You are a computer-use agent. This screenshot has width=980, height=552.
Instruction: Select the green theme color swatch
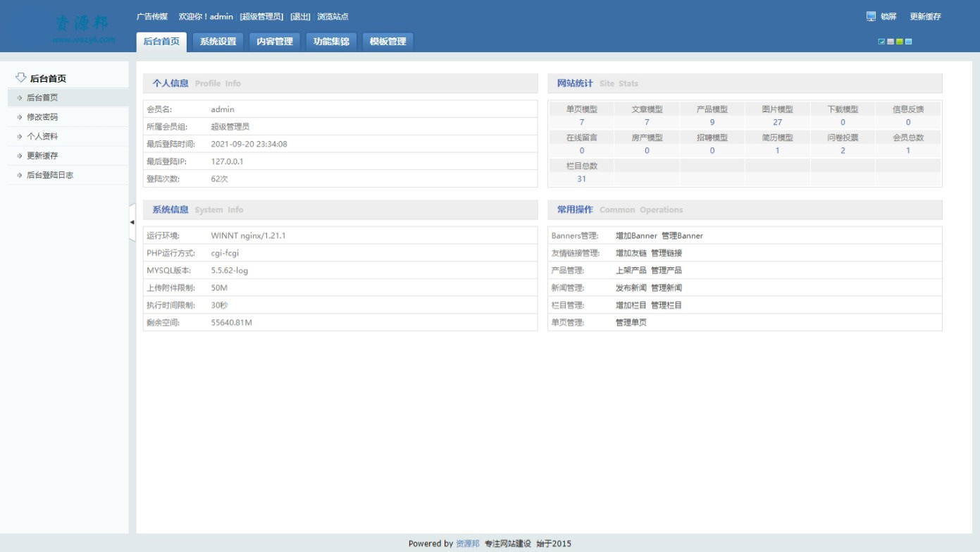[x=900, y=42]
